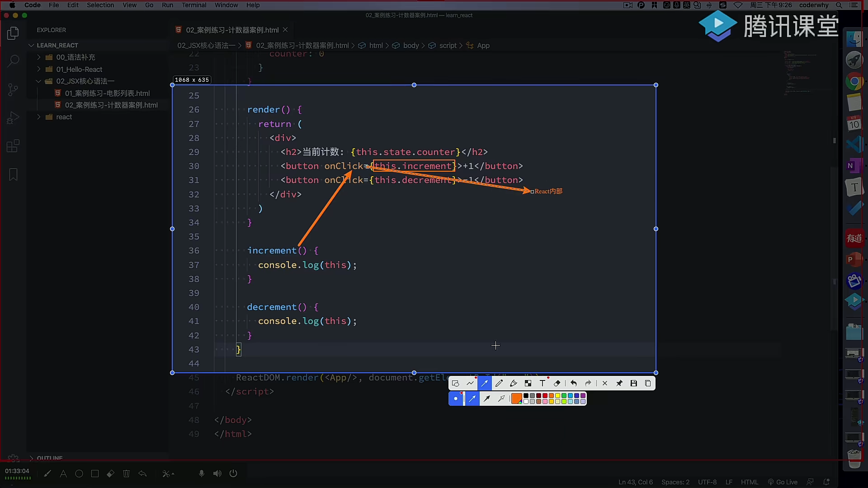Cancel the screenshot with the X icon

tap(605, 383)
